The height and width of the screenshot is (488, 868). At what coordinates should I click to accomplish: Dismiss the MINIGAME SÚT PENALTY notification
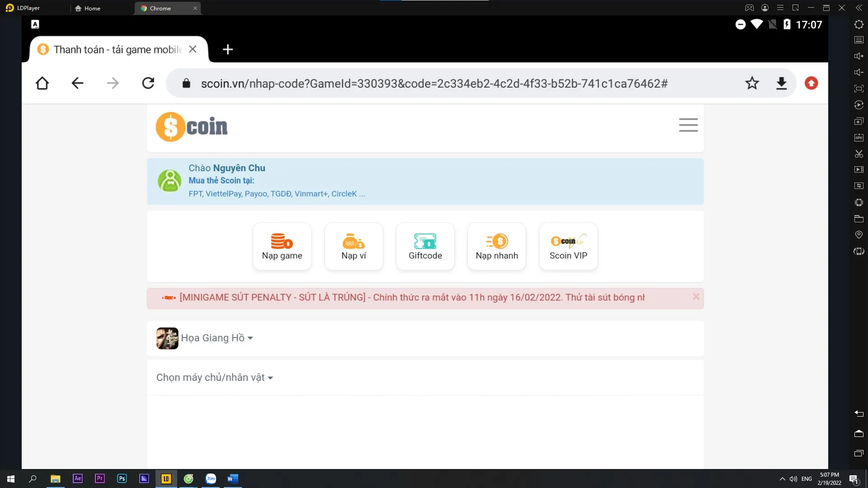coord(696,296)
